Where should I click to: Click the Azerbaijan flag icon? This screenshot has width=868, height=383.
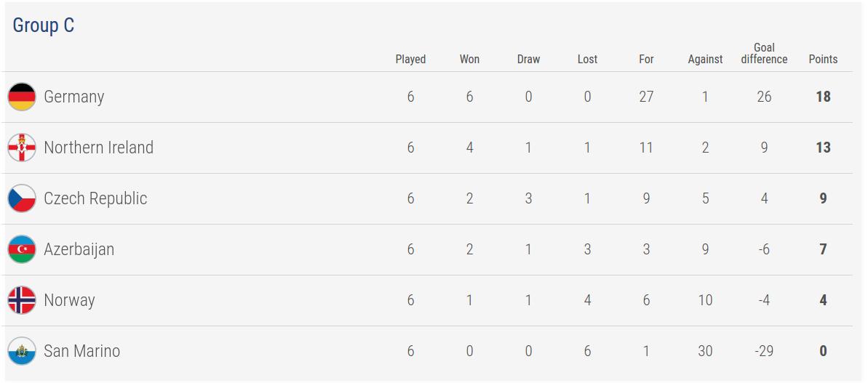click(x=22, y=249)
